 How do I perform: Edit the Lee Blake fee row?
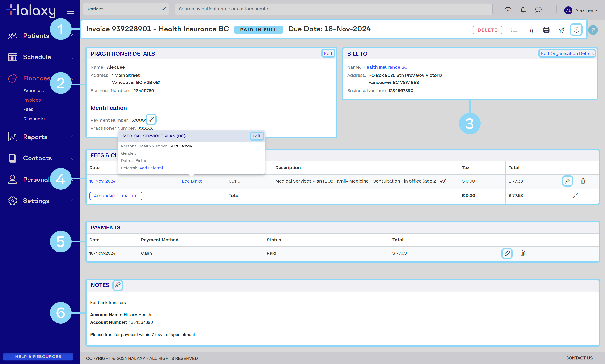pos(567,181)
